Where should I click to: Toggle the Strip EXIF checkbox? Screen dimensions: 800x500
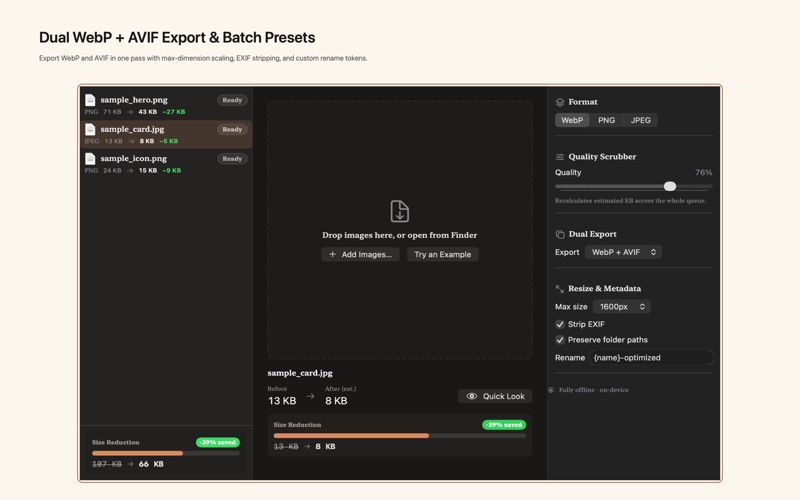(560, 324)
